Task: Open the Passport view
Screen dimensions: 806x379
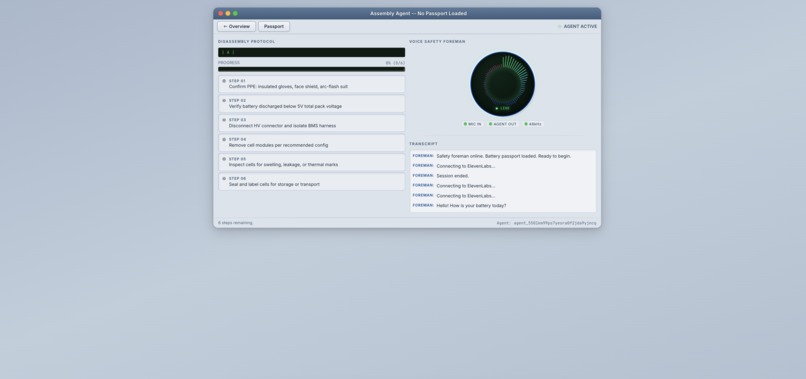Action: pyautogui.click(x=274, y=27)
